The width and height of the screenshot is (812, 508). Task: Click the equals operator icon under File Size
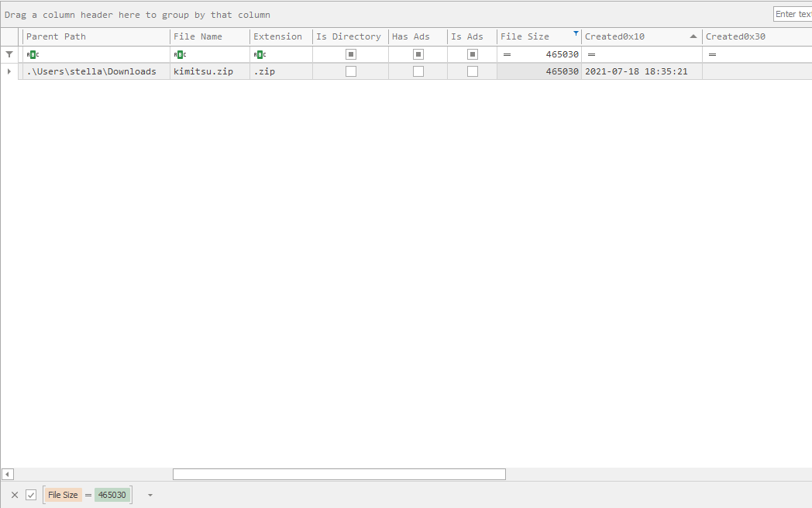pyautogui.click(x=508, y=54)
